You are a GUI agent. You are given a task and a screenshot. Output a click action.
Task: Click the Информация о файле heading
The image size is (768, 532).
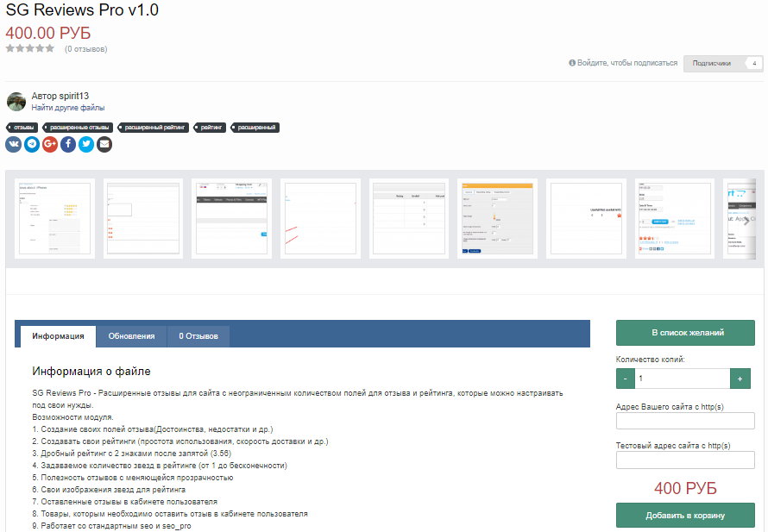tap(91, 372)
